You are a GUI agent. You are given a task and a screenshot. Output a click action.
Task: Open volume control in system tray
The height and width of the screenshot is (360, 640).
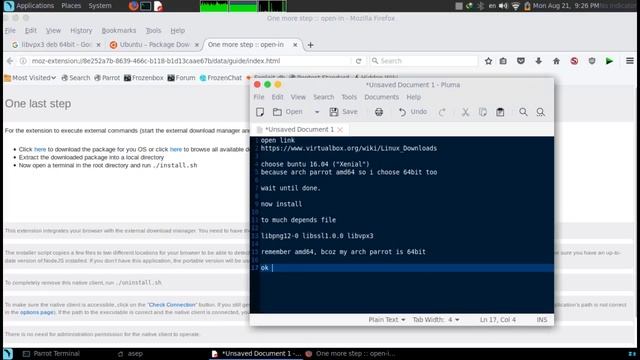tap(503, 6)
